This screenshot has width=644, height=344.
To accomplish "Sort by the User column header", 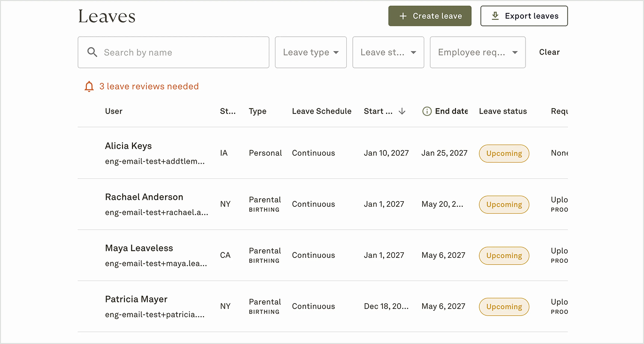I will point(114,111).
